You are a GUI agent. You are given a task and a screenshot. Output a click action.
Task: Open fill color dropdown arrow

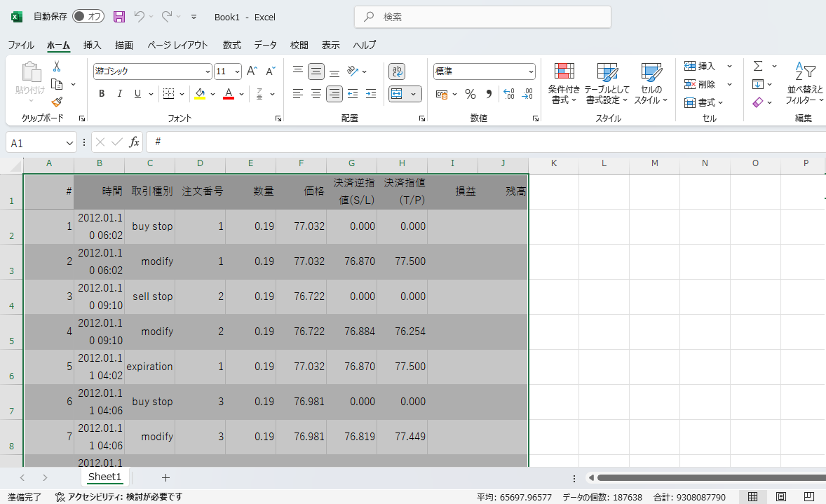(x=213, y=94)
